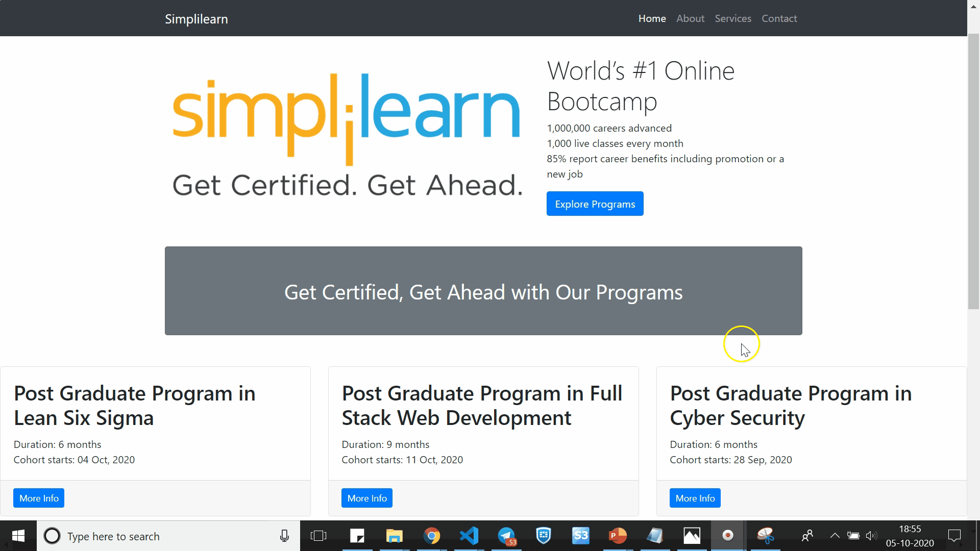Click the page vertical scrollbar thumb
980x551 pixels.
point(973,171)
